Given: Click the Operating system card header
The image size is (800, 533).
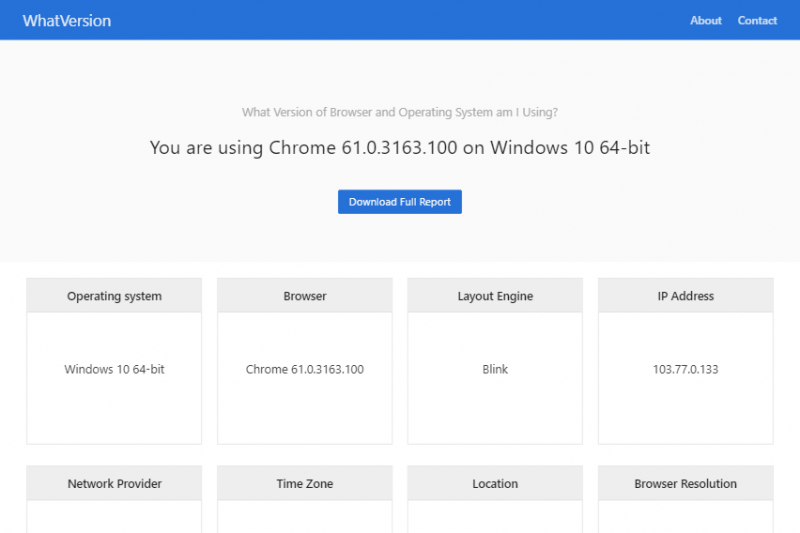Looking at the screenshot, I should 114,296.
